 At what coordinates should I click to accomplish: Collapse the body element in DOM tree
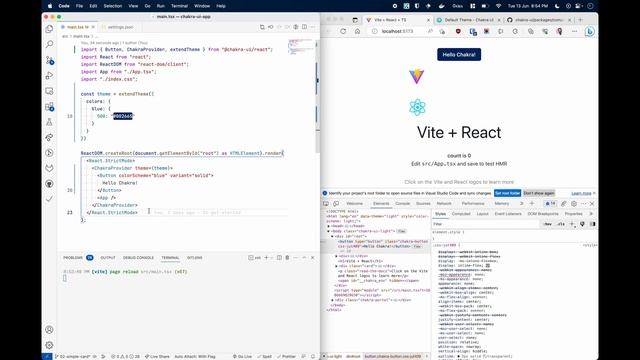pos(329,231)
